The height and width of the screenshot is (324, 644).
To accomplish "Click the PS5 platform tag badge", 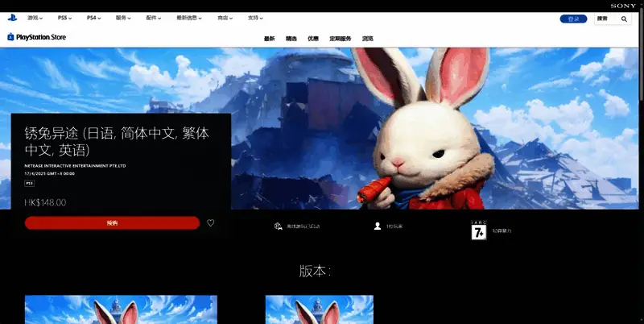I will (29, 183).
